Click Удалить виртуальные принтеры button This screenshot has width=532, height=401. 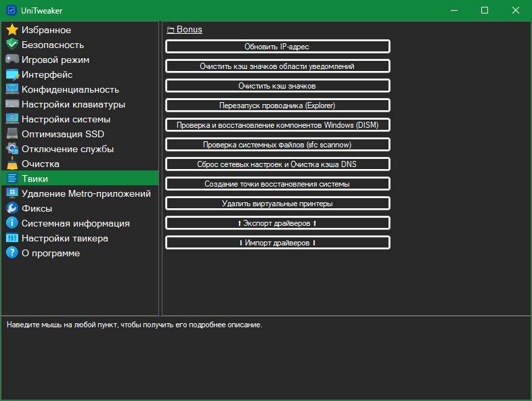point(278,204)
